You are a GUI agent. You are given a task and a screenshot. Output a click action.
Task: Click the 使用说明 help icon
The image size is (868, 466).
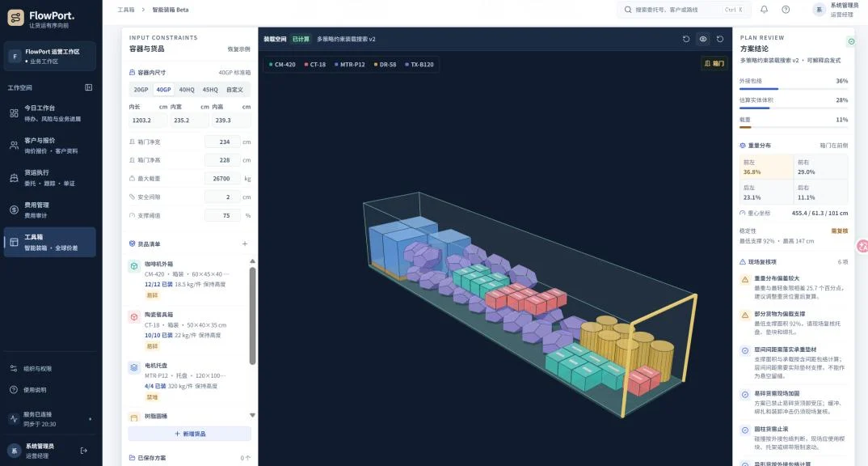coord(14,389)
